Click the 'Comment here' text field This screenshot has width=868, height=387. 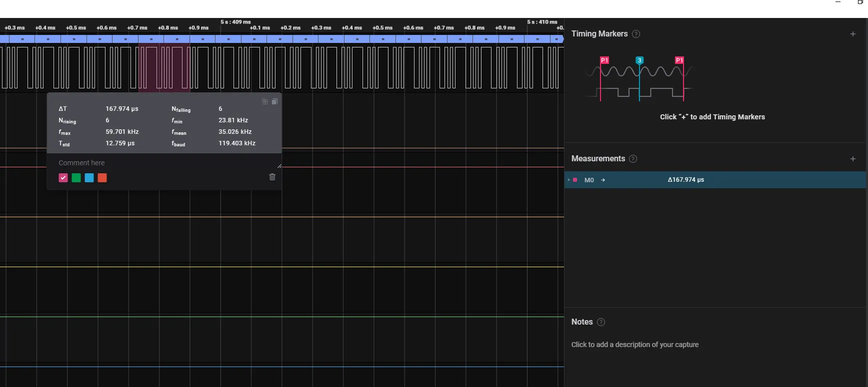(164, 163)
